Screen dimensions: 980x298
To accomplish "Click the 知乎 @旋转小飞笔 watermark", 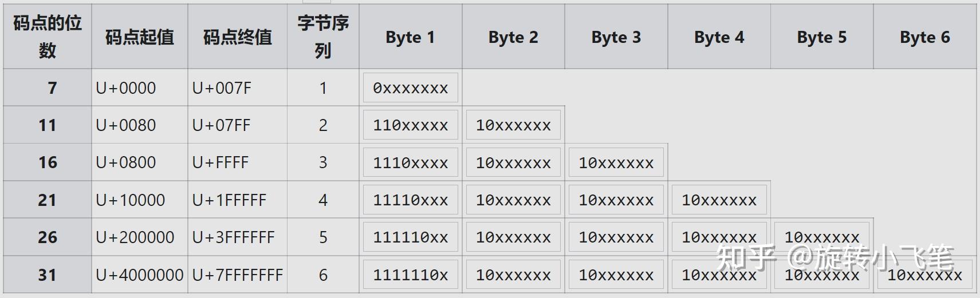I will pyautogui.click(x=835, y=258).
